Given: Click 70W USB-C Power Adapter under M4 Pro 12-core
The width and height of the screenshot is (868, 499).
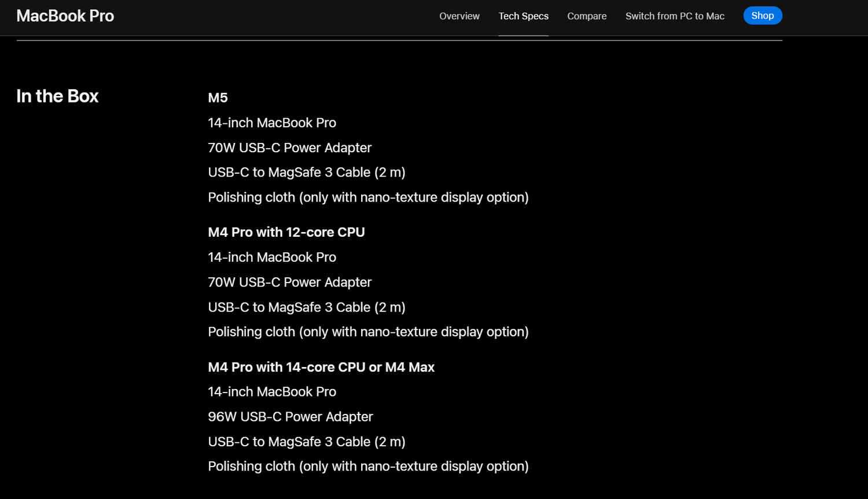Looking at the screenshot, I should (x=289, y=282).
